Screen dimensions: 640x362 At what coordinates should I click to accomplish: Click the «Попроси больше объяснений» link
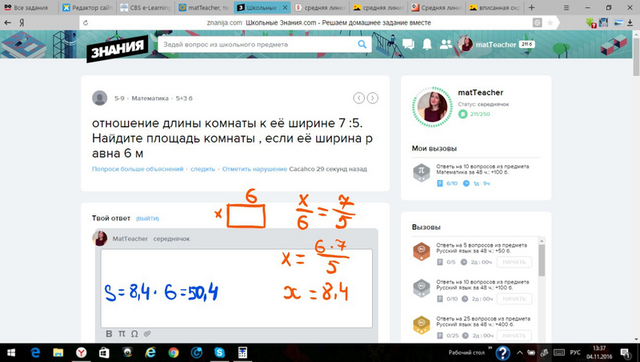click(x=138, y=169)
